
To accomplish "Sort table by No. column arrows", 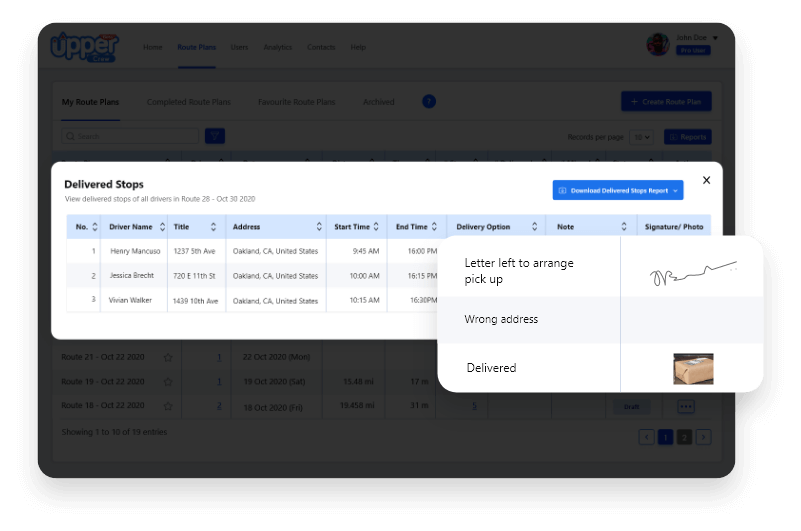I will pyautogui.click(x=95, y=226).
